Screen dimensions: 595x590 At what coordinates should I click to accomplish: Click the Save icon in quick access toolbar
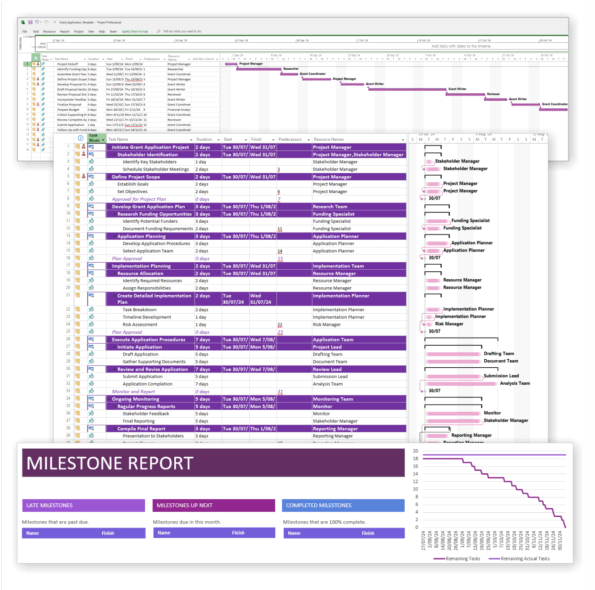tap(30, 22)
